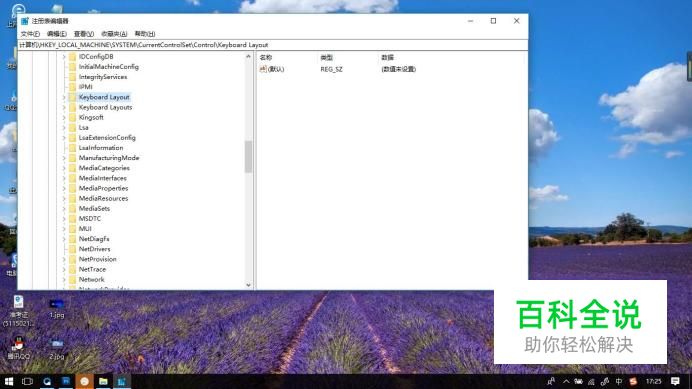Expand the MediaCategories key

pos(64,168)
